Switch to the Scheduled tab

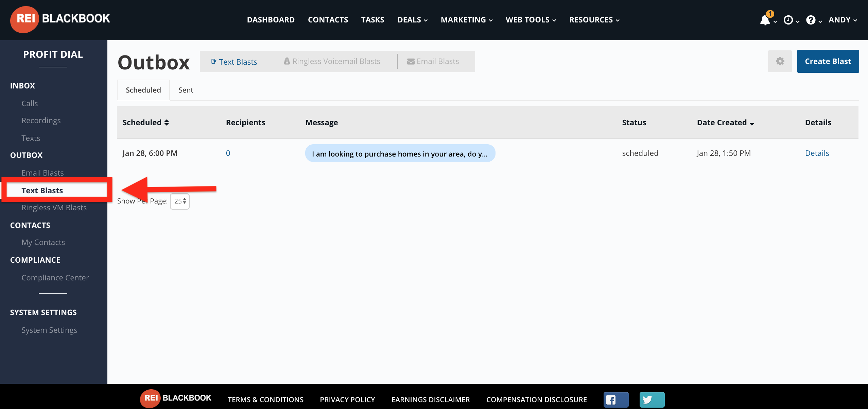[143, 90]
